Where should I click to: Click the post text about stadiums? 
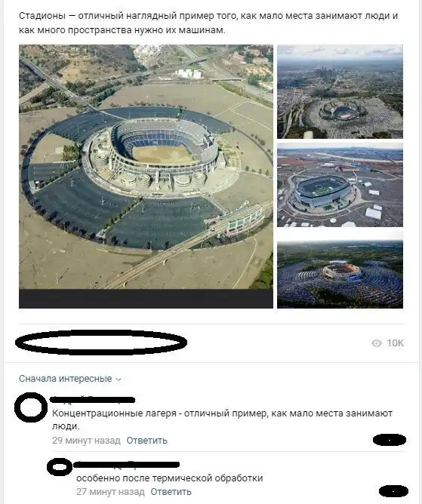point(208,23)
